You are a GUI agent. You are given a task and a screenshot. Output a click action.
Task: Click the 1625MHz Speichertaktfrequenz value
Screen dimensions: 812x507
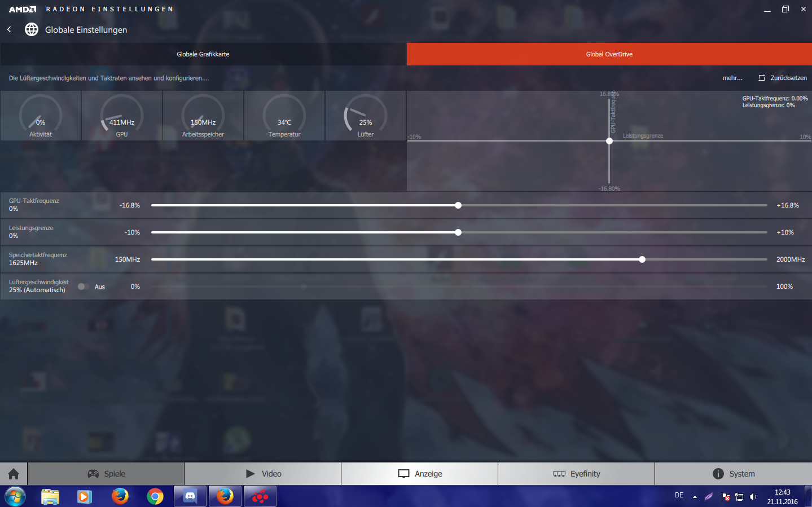coord(23,263)
